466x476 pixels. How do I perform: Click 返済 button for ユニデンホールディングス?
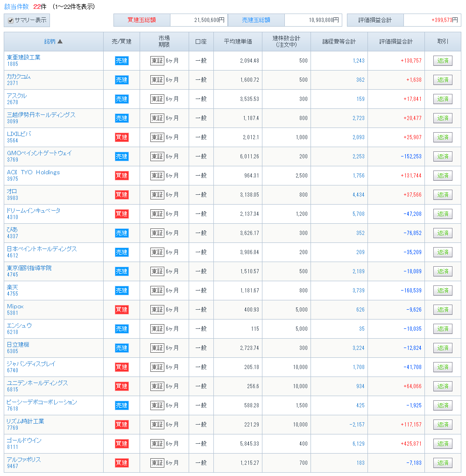click(443, 386)
